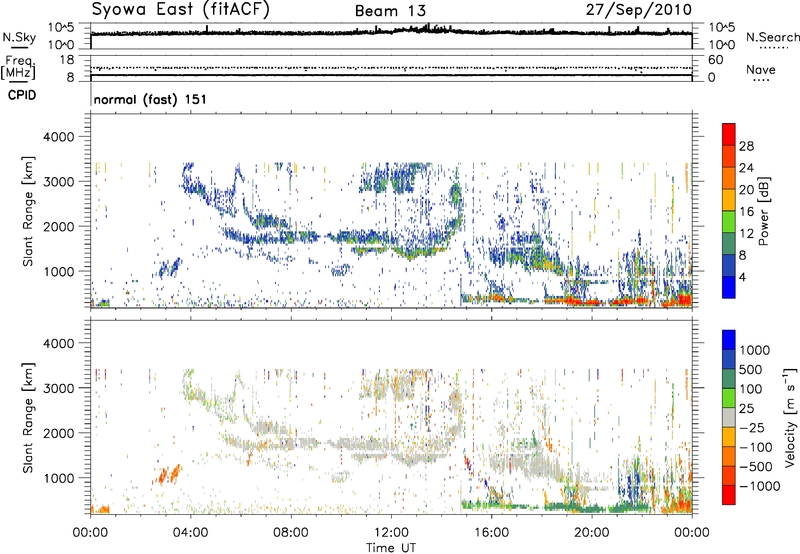Click the "18" frequency axis tick
The height and width of the screenshot is (554, 800).
click(x=67, y=60)
